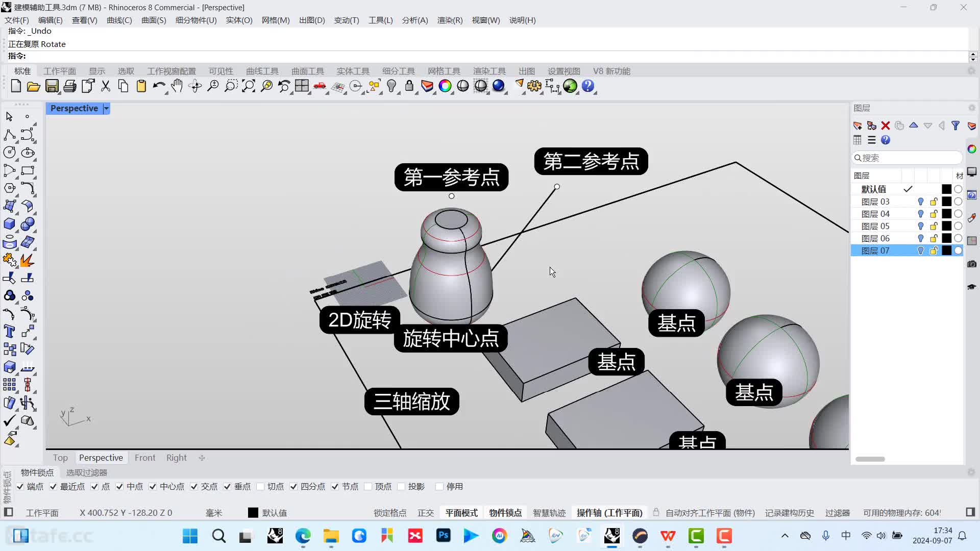Screen dimensions: 980x551
Task: Toggle the 交点 snap checkbox
Action: 194,487
